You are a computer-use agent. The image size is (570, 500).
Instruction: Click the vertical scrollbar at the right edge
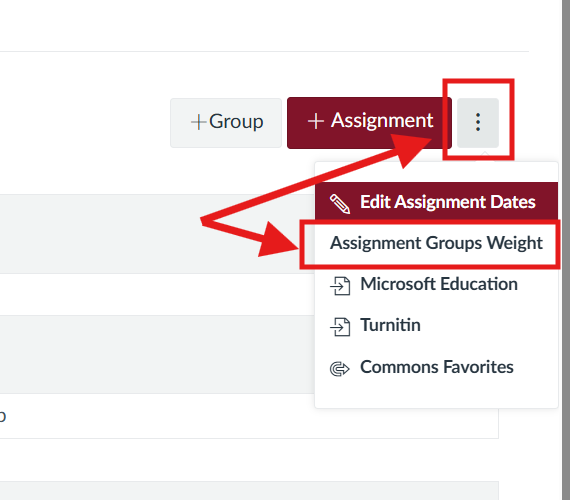coord(566,250)
